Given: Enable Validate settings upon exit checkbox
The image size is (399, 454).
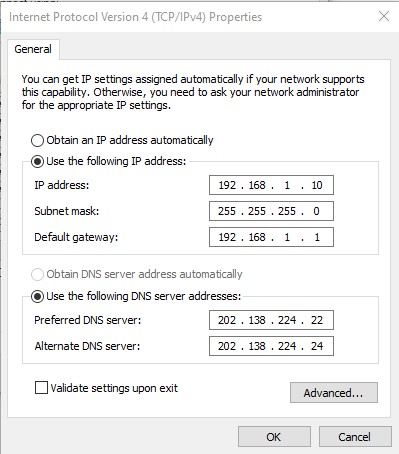Looking at the screenshot, I should [41, 388].
